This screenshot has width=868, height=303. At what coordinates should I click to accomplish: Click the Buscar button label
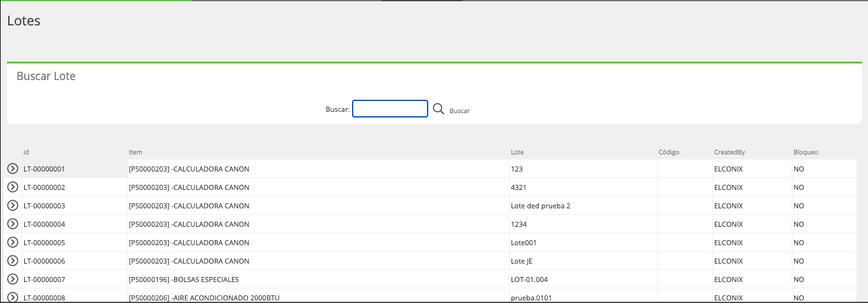pos(459,111)
